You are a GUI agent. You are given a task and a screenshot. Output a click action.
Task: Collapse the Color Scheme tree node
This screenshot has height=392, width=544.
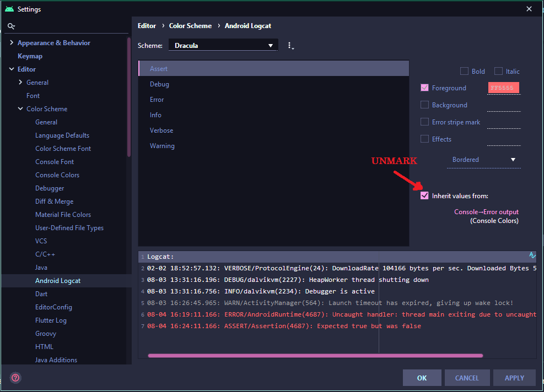[20, 109]
